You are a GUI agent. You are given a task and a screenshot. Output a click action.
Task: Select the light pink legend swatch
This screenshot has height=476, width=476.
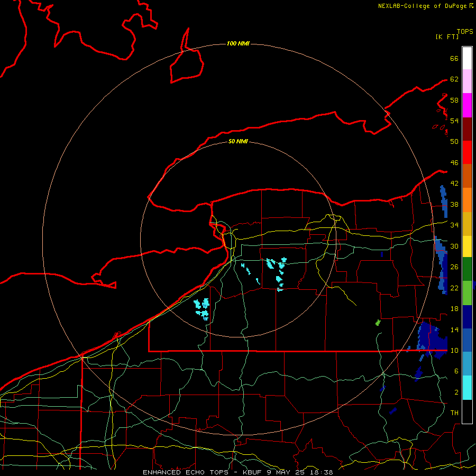pyautogui.click(x=467, y=81)
